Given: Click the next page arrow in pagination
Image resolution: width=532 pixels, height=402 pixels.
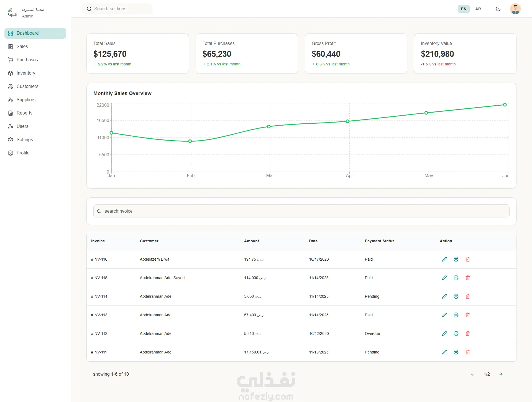Looking at the screenshot, I should click(x=501, y=374).
